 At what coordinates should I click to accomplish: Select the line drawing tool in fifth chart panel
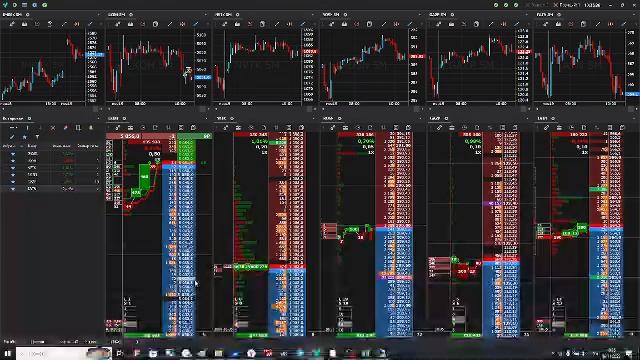491,24
